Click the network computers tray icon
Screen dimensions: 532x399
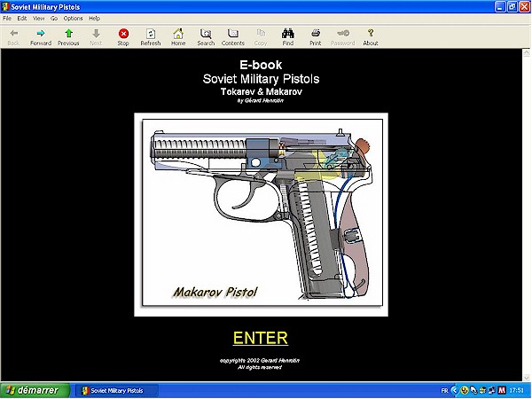click(492, 390)
